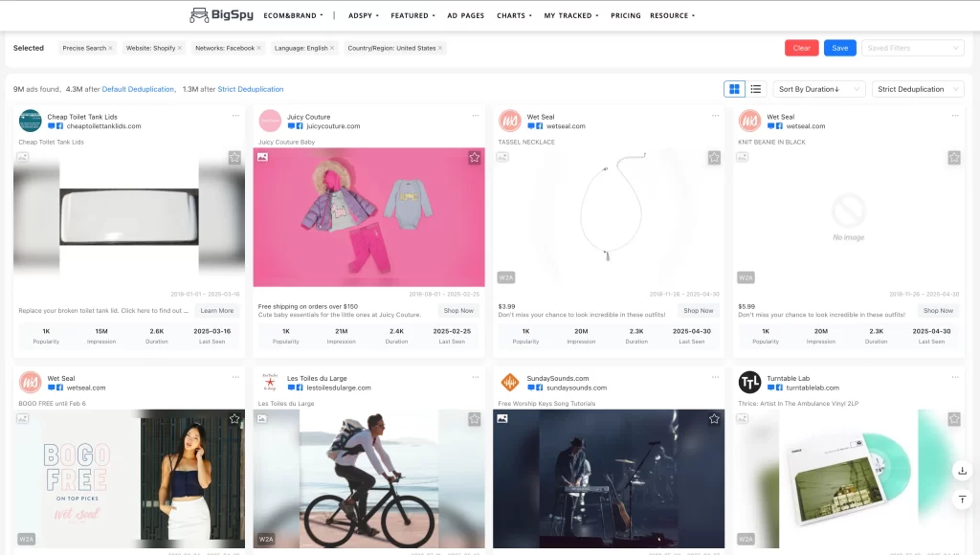Remove the Language: English filter tag

pyautogui.click(x=332, y=48)
